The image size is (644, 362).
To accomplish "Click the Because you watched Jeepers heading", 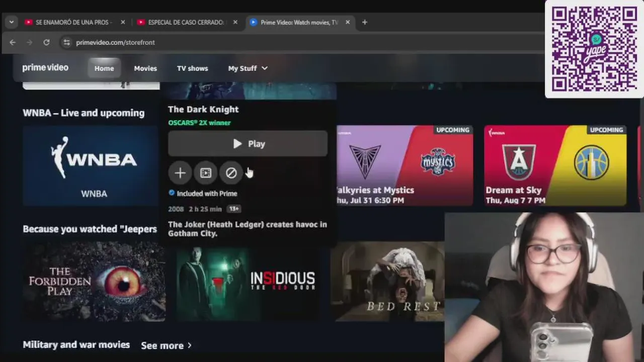I will pyautogui.click(x=90, y=229).
